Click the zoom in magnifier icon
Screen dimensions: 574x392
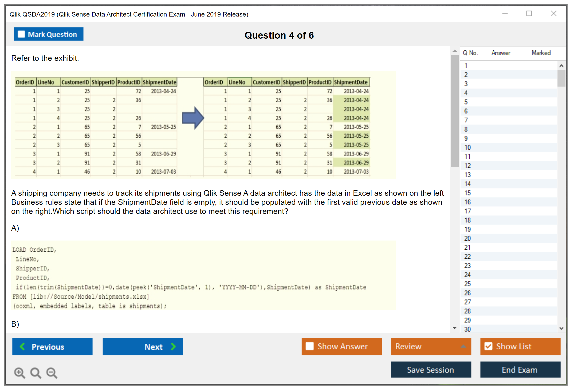coord(19,373)
